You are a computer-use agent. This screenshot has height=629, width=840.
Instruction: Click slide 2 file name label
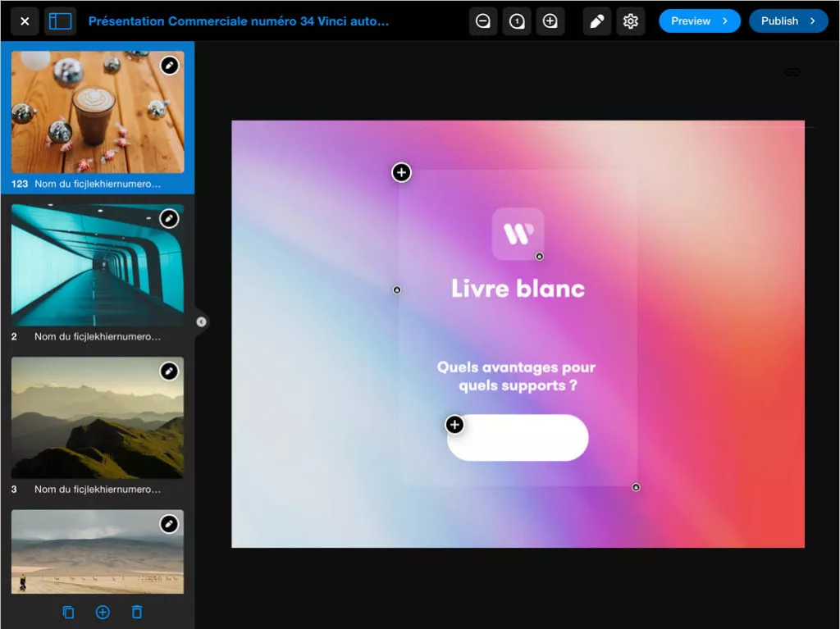click(x=98, y=336)
